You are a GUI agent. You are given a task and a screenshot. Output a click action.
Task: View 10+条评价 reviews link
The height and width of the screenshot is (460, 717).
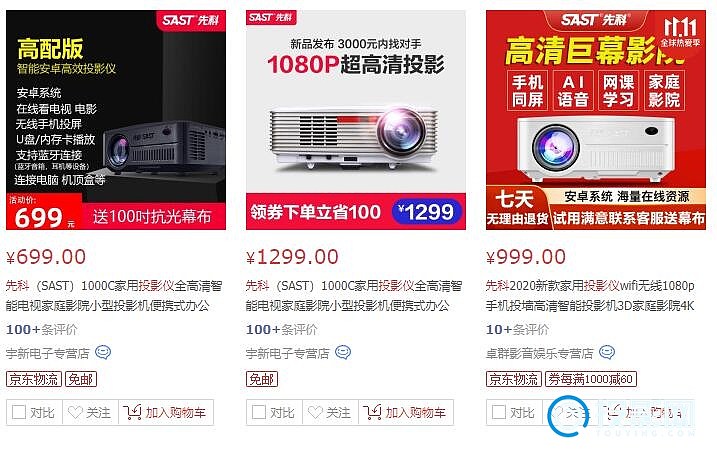517,329
